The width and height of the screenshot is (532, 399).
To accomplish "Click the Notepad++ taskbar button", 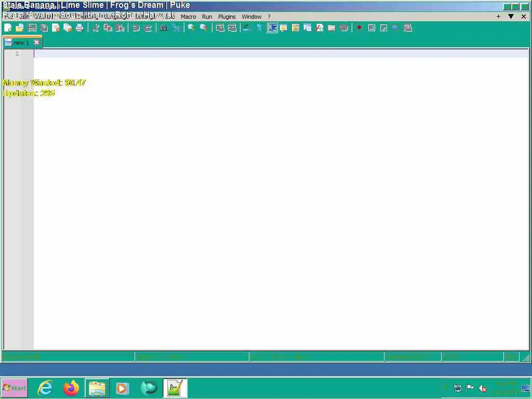I will click(x=176, y=388).
